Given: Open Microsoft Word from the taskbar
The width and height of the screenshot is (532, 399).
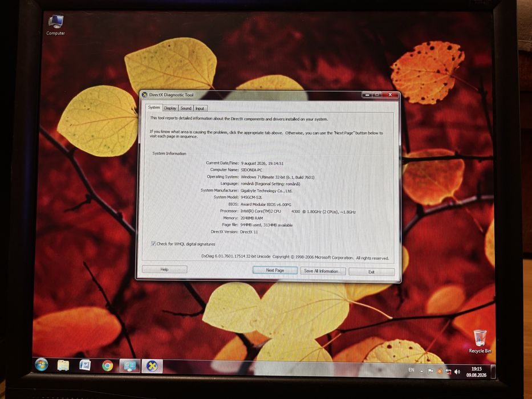Looking at the screenshot, I should (85, 365).
